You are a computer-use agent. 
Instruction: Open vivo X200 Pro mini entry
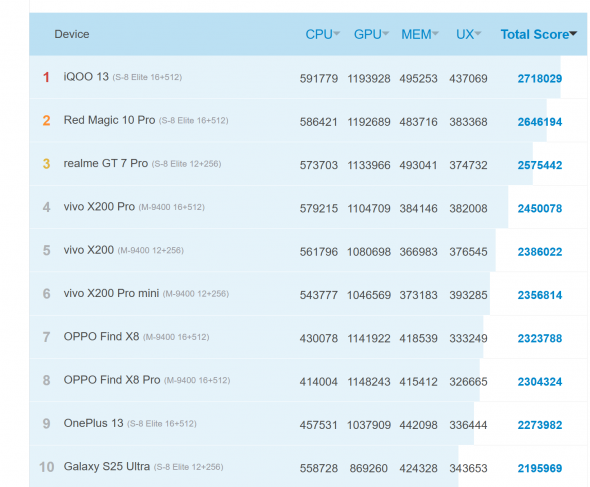tap(111, 293)
